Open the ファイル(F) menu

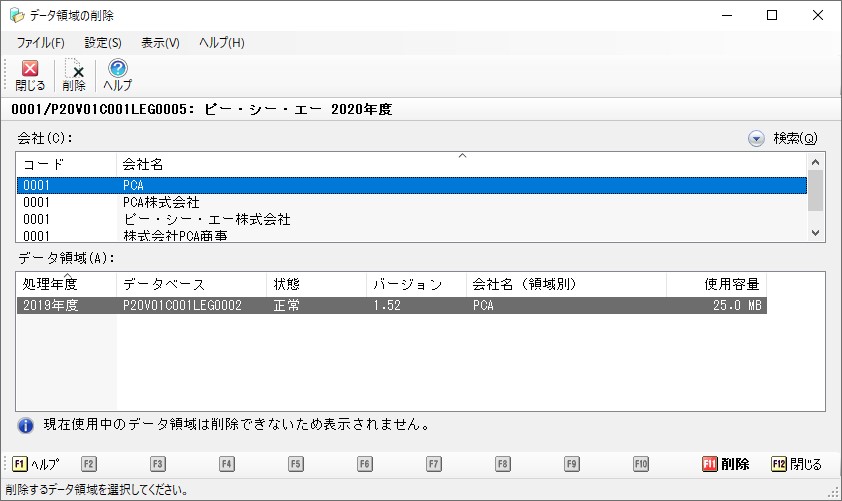pyautogui.click(x=40, y=43)
